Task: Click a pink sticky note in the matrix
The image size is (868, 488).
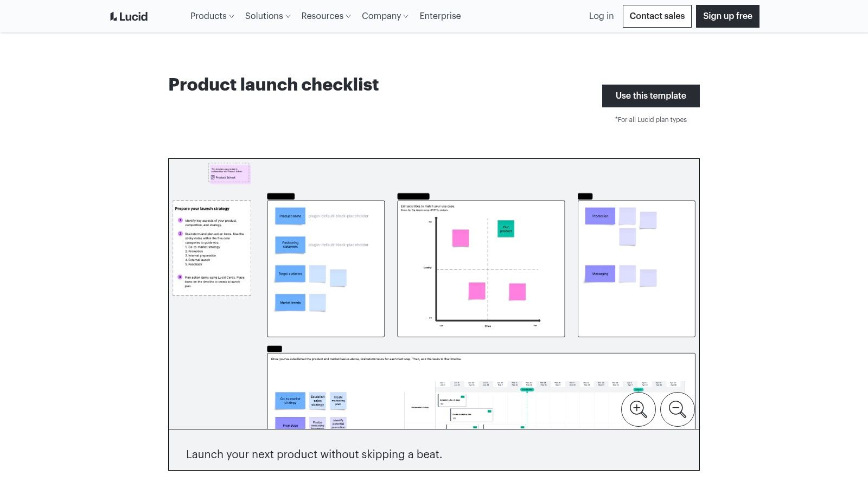Action: pyautogui.click(x=460, y=237)
